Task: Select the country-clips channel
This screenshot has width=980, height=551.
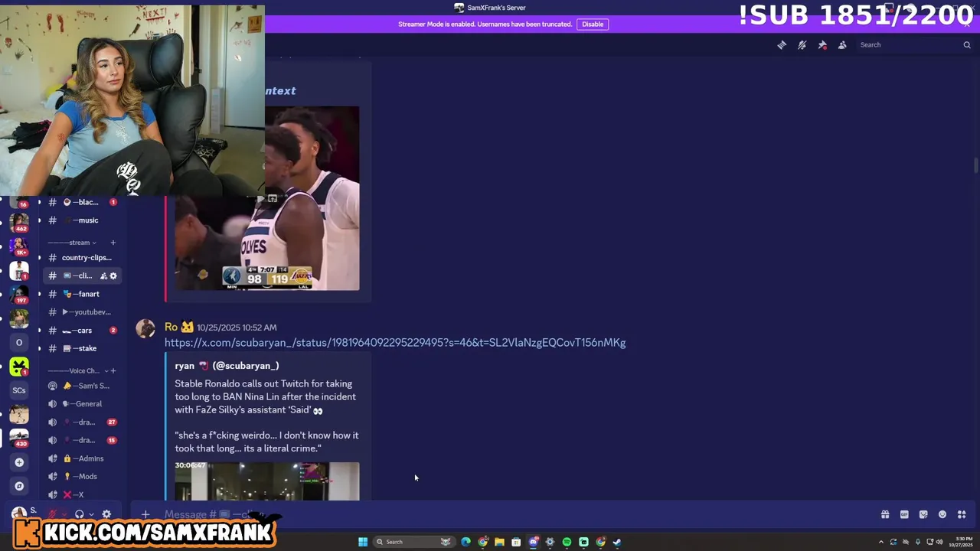Action: click(81, 258)
